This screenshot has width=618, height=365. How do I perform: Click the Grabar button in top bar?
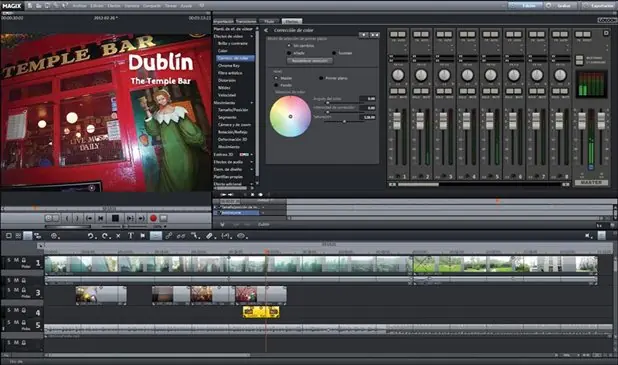tap(560, 6)
